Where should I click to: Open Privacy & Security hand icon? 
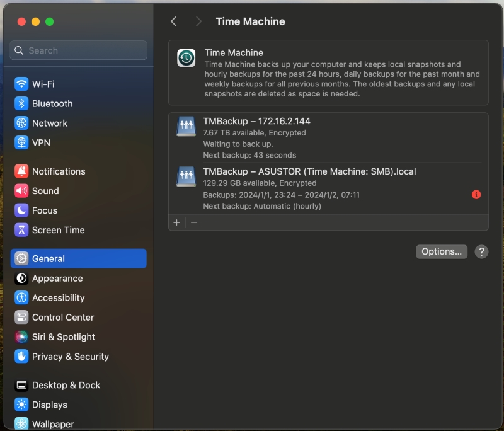[21, 357]
